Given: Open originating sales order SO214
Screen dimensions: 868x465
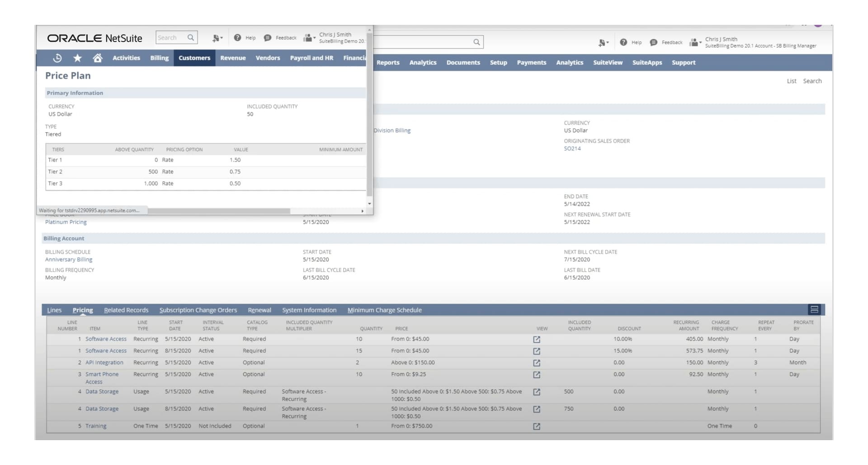Looking at the screenshot, I should click(x=572, y=148).
